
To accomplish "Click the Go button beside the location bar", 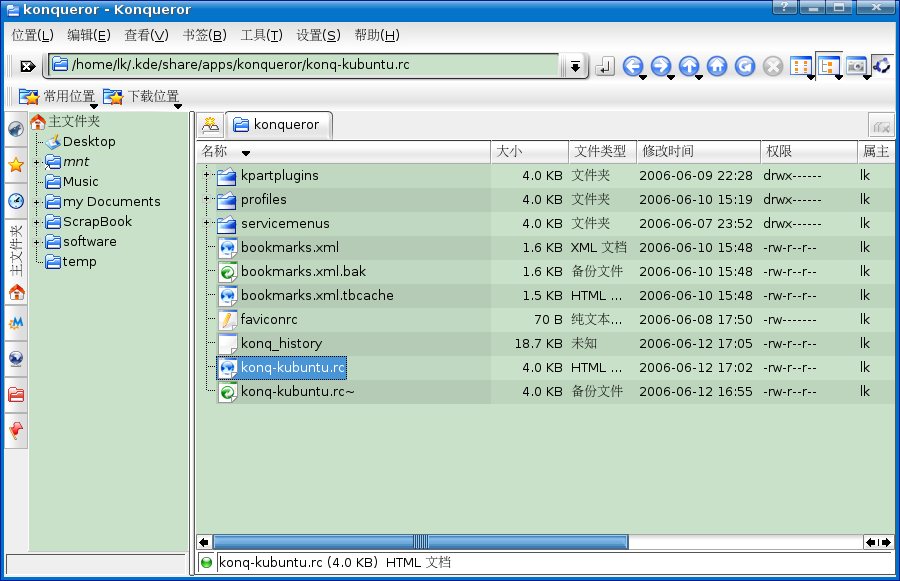I will click(x=605, y=66).
